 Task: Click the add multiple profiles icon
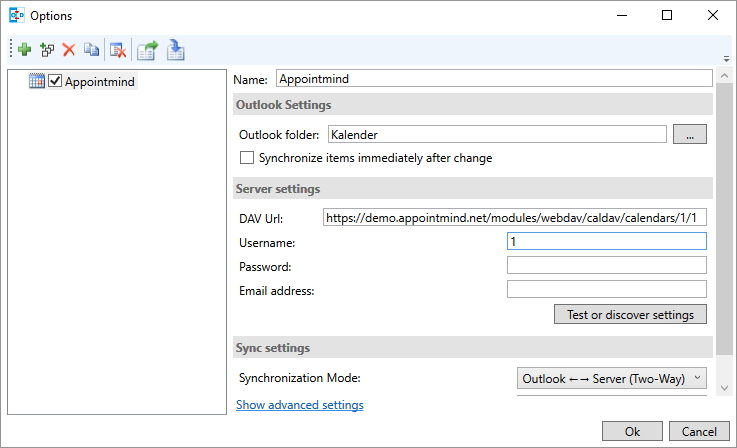(47, 49)
